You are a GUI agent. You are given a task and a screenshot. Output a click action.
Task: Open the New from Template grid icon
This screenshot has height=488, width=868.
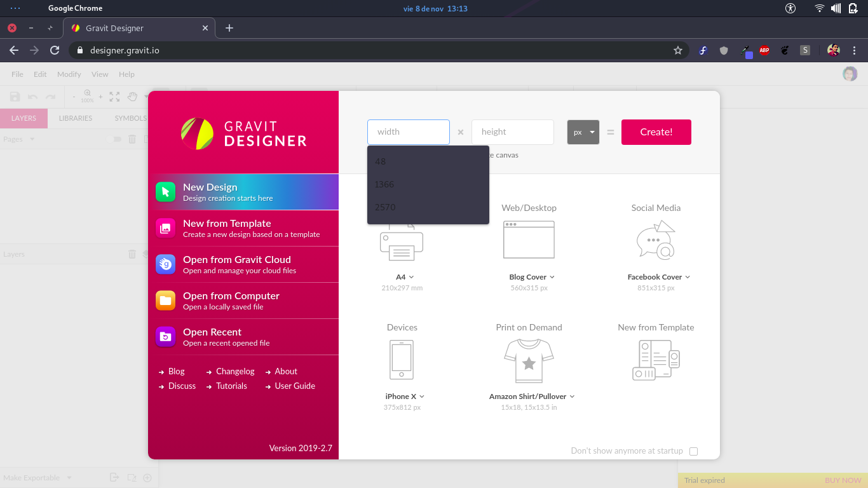pyautogui.click(x=656, y=359)
